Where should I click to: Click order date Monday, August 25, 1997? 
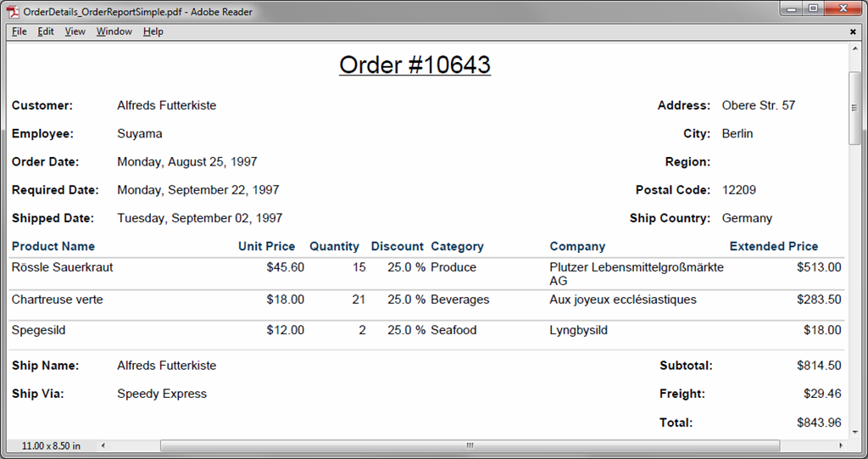pos(187,162)
